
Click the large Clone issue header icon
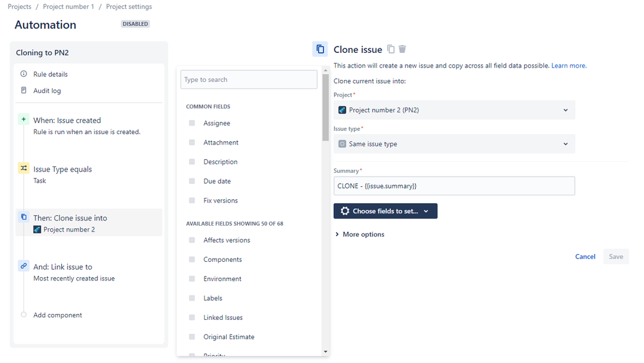click(x=320, y=49)
